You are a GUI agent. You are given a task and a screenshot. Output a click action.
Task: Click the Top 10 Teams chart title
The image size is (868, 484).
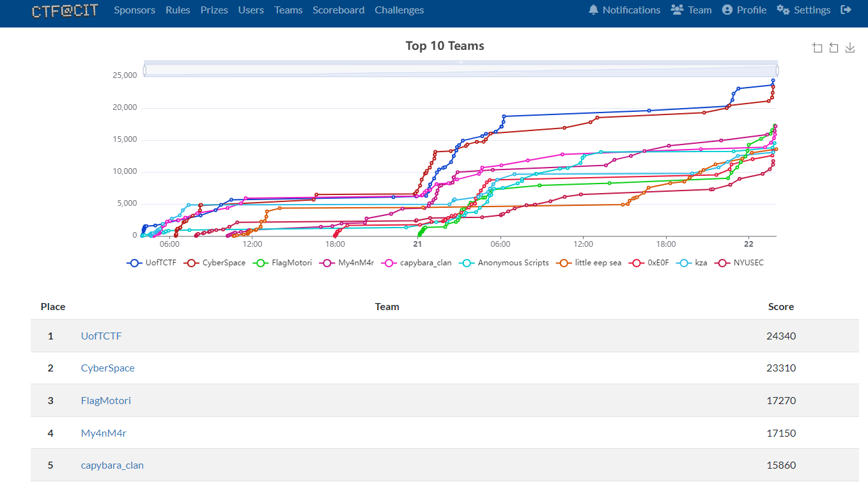coord(445,46)
